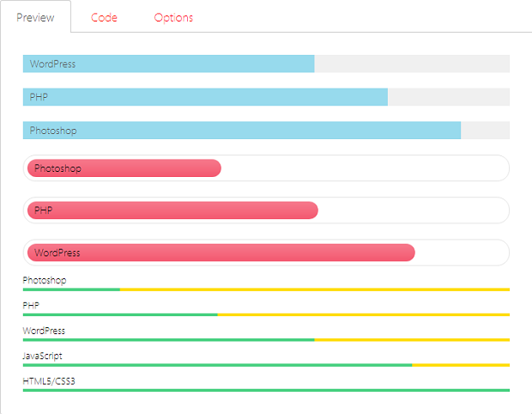Switch to the Preview tab

tap(35, 17)
